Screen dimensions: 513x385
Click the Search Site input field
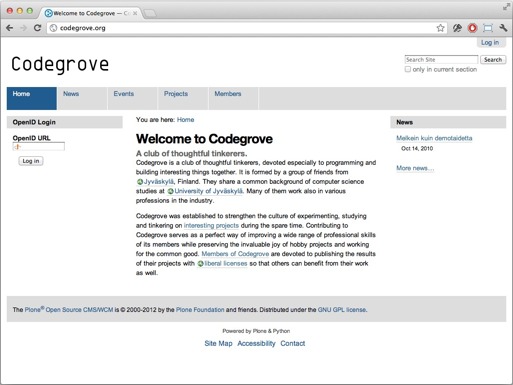click(x=441, y=59)
